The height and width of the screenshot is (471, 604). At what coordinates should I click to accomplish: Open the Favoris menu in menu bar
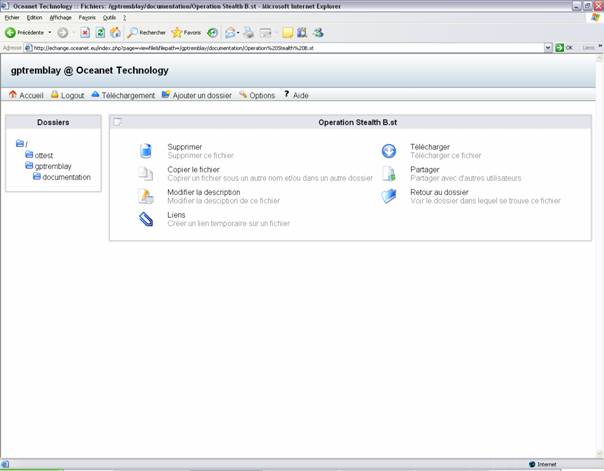pos(87,18)
